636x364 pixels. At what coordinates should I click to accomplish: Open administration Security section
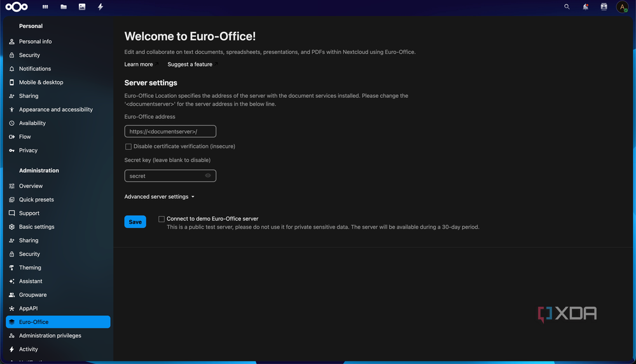tap(58, 254)
